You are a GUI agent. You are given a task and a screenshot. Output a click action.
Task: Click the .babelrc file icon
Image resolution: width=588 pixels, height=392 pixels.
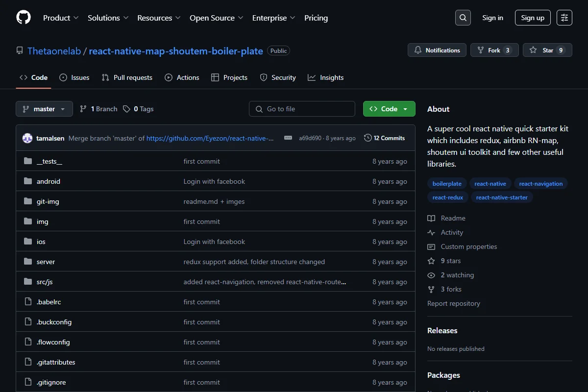coord(28,302)
